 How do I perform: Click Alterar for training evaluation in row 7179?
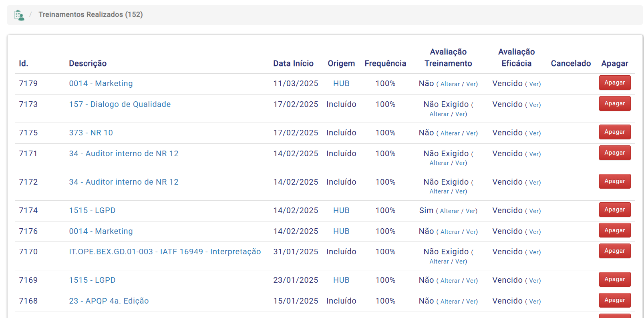450,84
